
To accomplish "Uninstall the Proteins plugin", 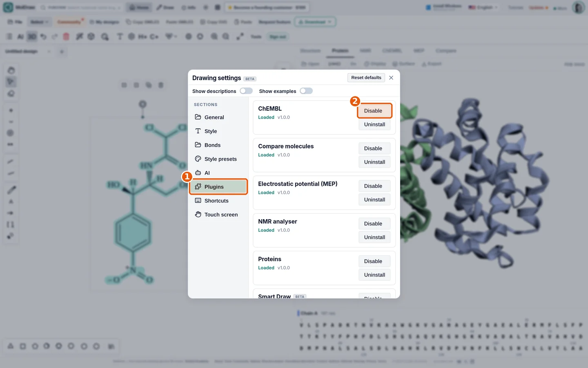I will (x=374, y=275).
